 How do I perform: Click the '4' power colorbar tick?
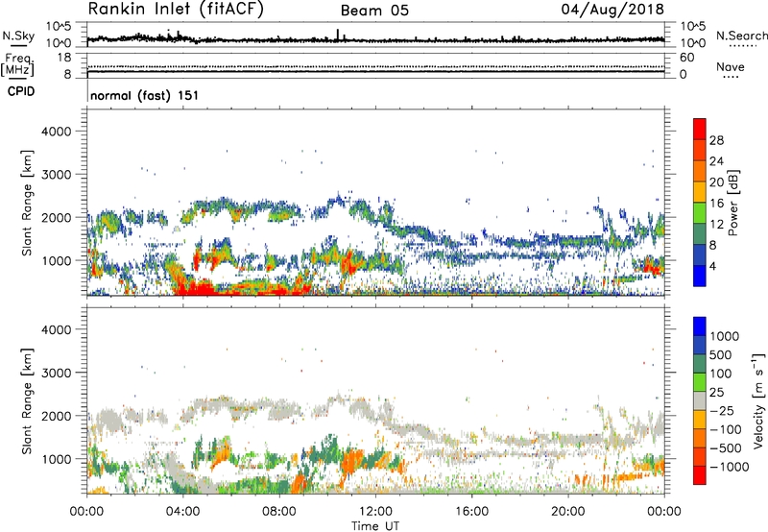712,266
